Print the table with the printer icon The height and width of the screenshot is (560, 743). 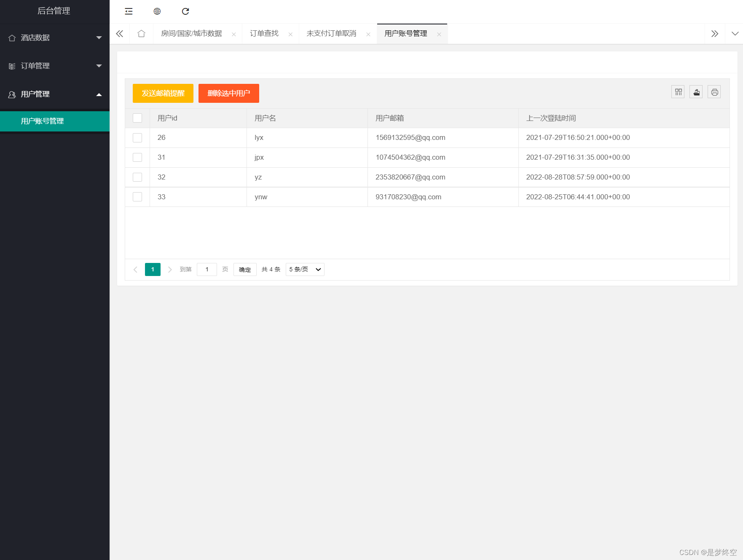714,92
